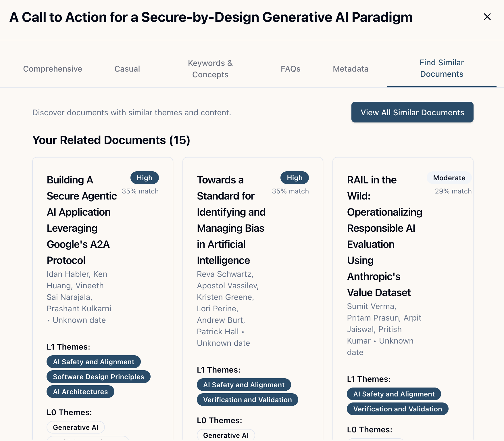Image resolution: width=504 pixels, height=441 pixels.
Task: Select the Verification and Validation tag
Action: coord(247,400)
